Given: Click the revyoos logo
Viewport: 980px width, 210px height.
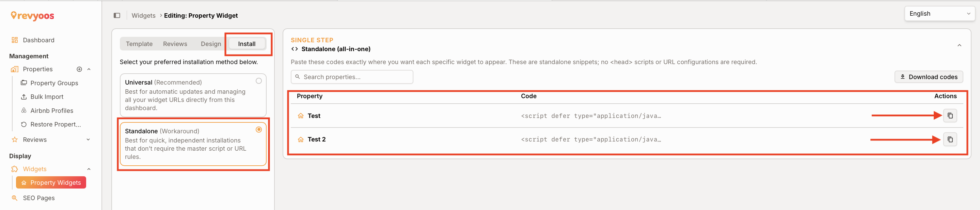Looking at the screenshot, I should (x=33, y=16).
